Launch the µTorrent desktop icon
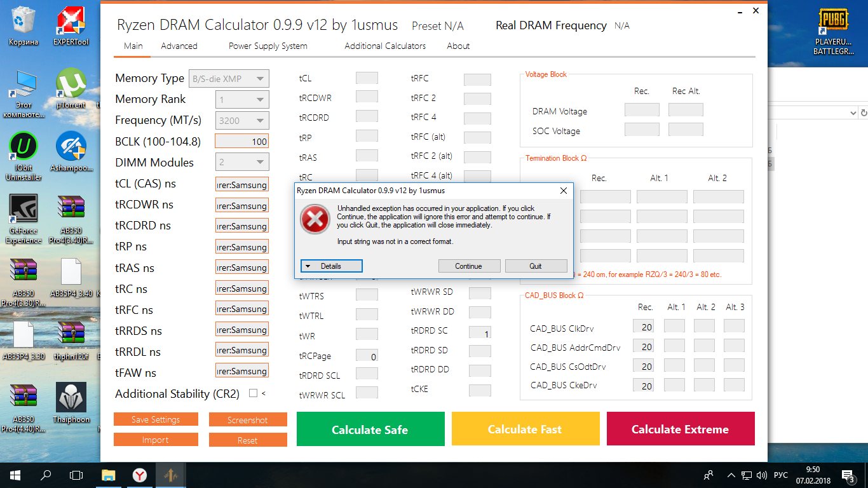868x488 pixels. point(71,88)
